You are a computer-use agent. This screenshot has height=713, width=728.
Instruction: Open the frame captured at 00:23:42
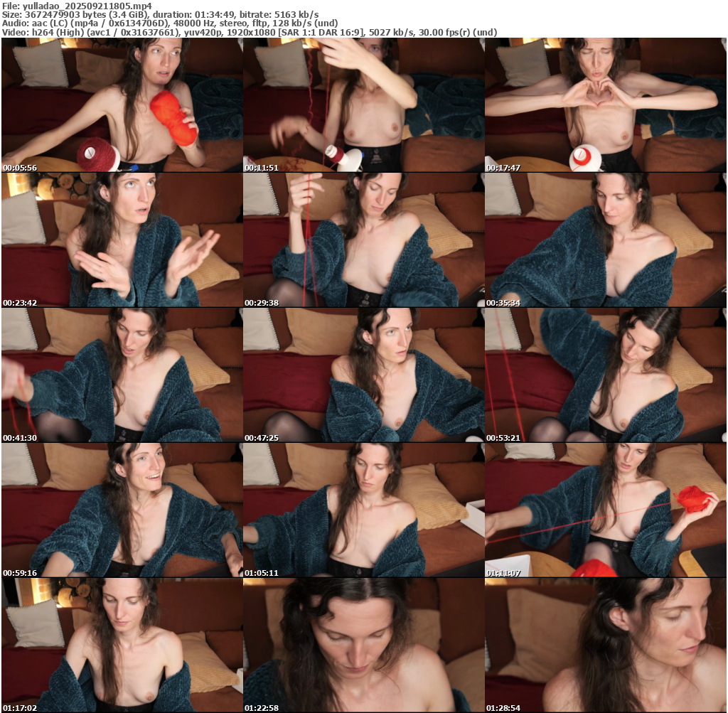[122, 240]
